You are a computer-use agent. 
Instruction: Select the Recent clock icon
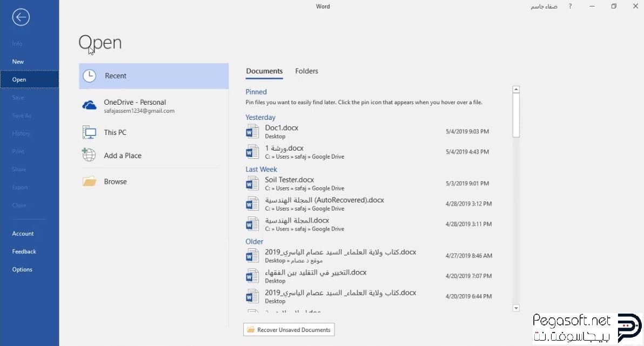90,76
